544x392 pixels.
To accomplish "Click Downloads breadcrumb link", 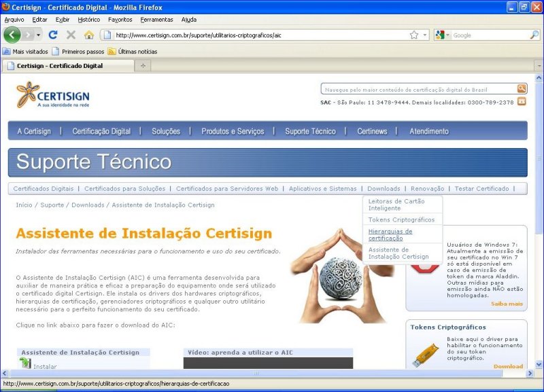I will 88,205.
